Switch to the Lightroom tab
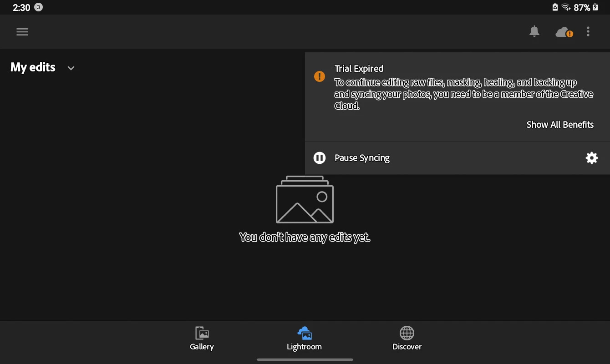Viewport: 610px width, 364px height. point(304,339)
